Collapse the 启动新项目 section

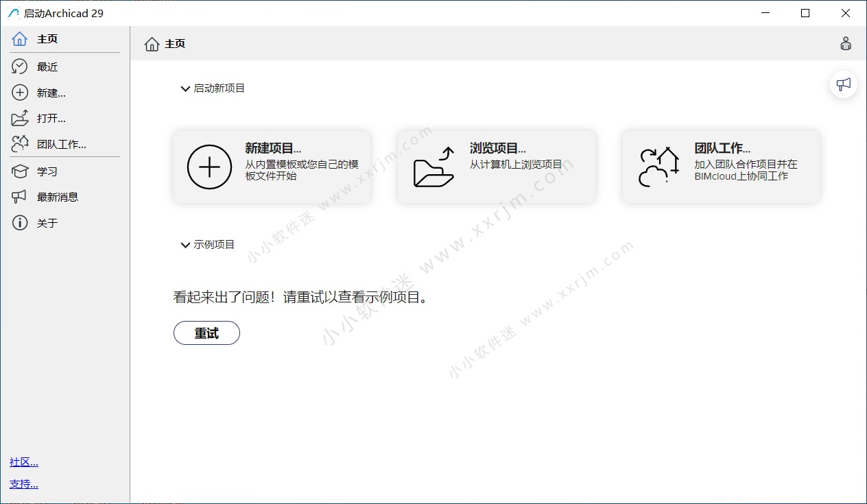[x=185, y=88]
